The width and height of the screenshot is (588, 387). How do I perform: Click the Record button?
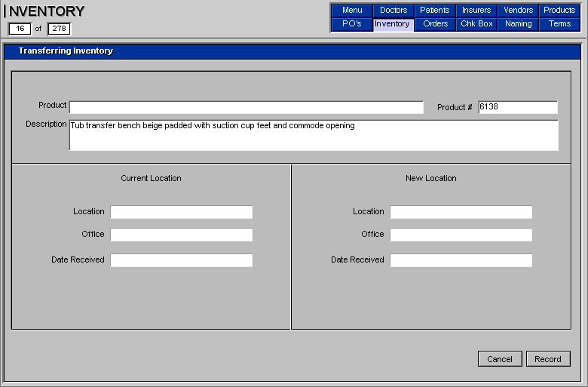point(548,359)
